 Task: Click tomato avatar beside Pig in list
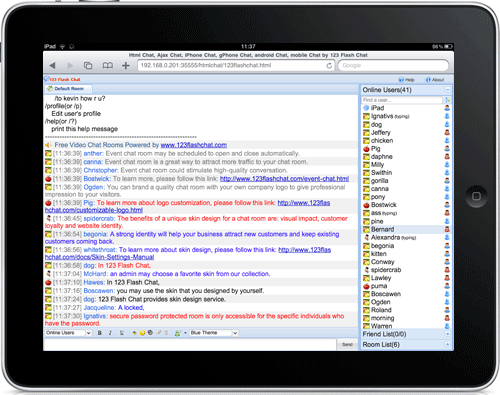click(x=366, y=149)
